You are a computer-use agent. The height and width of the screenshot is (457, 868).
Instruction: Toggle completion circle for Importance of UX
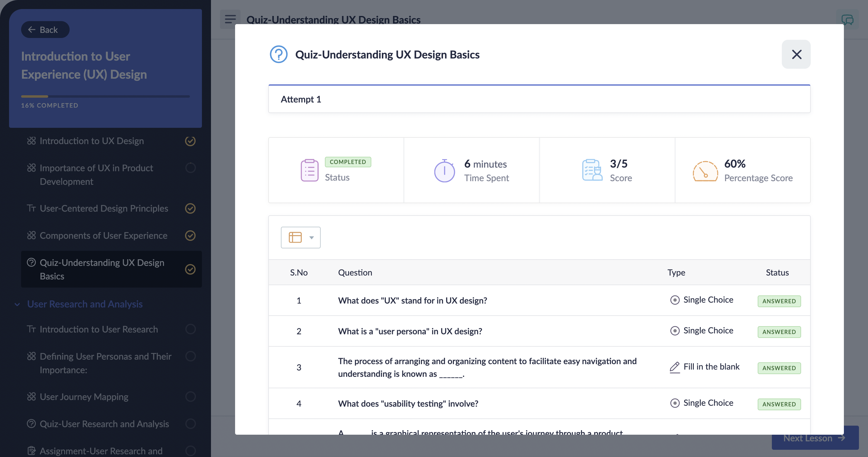tap(190, 168)
